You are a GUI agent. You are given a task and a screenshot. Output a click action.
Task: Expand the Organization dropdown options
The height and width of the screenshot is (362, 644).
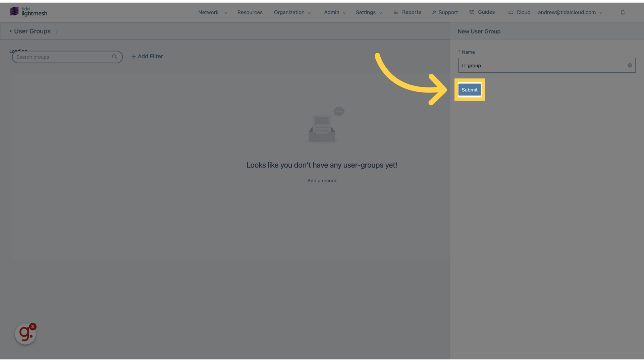pos(292,12)
